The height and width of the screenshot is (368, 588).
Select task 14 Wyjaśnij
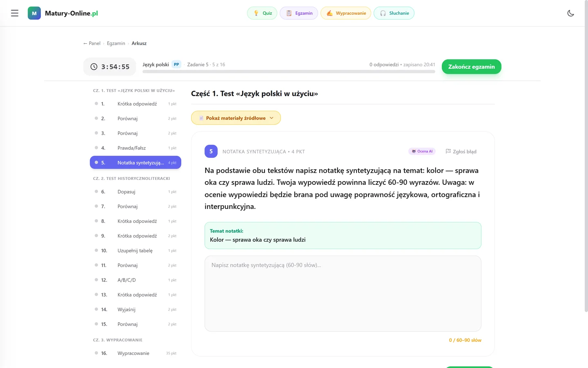click(x=136, y=310)
